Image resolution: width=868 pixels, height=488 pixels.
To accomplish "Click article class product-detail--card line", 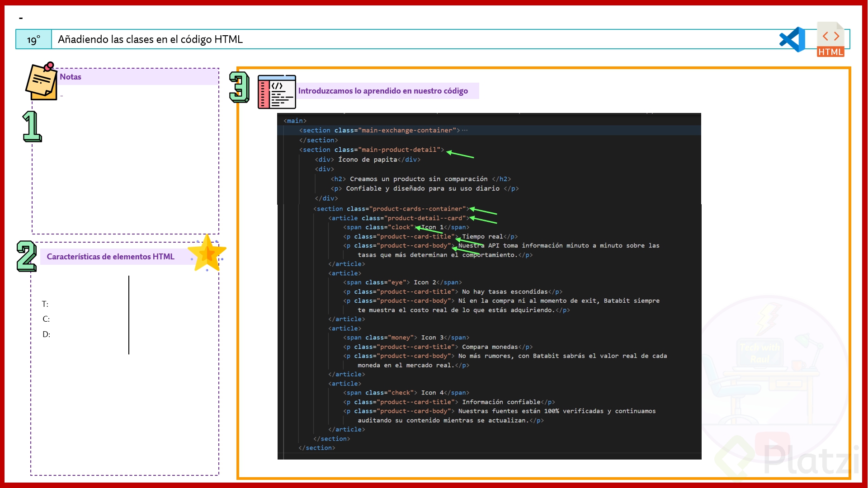I will click(399, 218).
